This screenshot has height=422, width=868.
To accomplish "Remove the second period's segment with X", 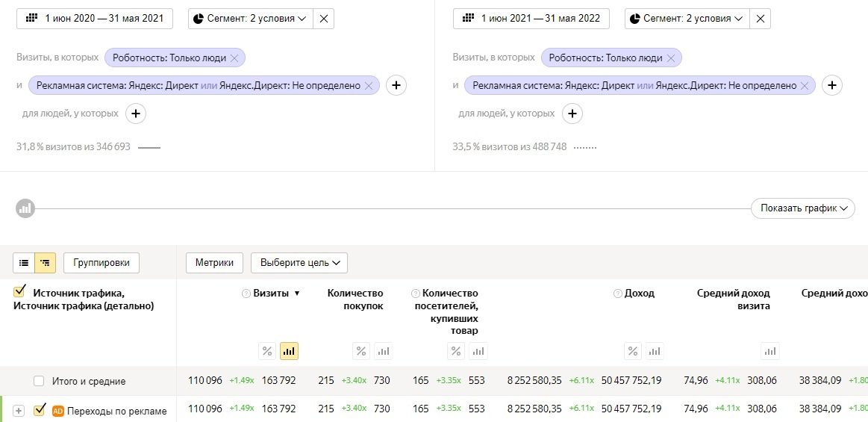I will (760, 19).
